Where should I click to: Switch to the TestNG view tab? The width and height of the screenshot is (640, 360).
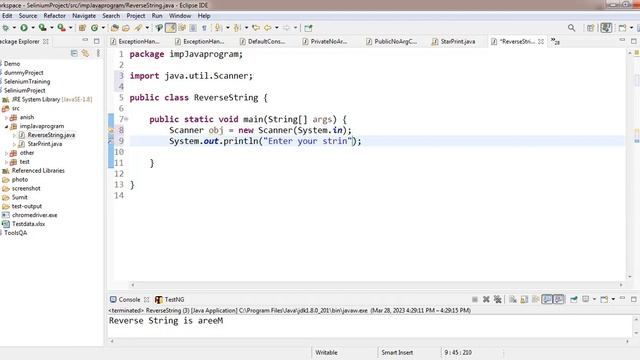[x=170, y=299]
